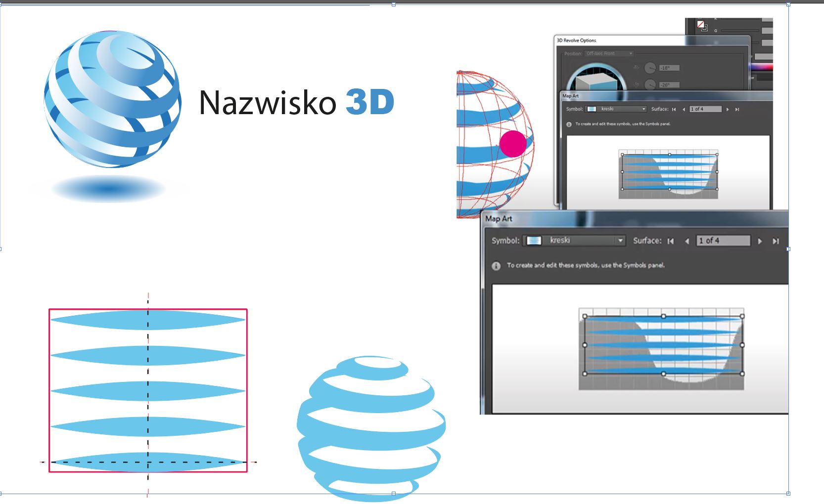The width and height of the screenshot is (824, 504).
Task: Select the magenta circle on the wireframe sphere
Action: pos(513,144)
